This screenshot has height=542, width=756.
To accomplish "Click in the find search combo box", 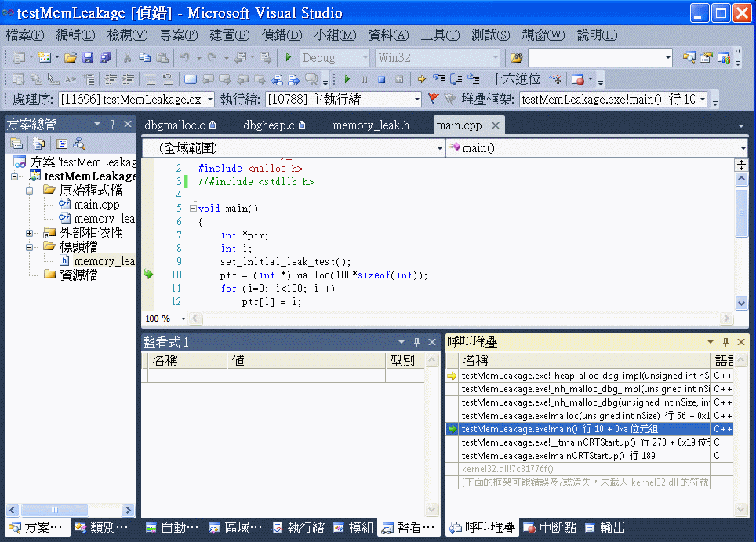I will coord(600,58).
